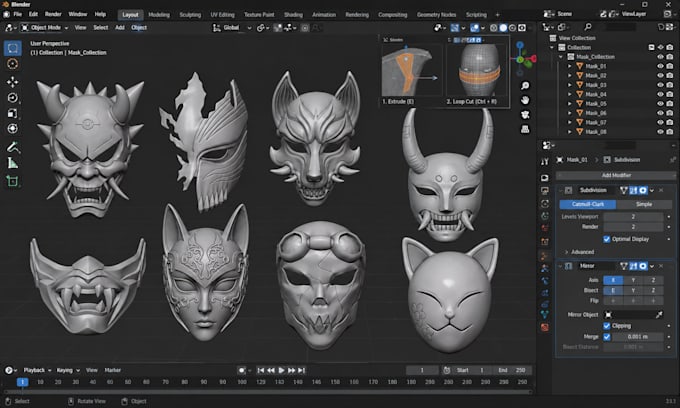Click the outliner search magnifier icon
Image resolution: width=680 pixels, height=408 pixels.
tap(588, 27)
